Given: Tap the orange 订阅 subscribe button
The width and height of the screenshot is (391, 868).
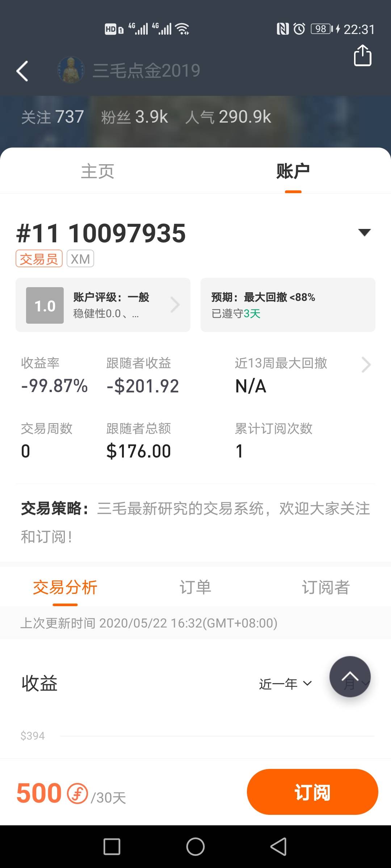Looking at the screenshot, I should pos(312,792).
